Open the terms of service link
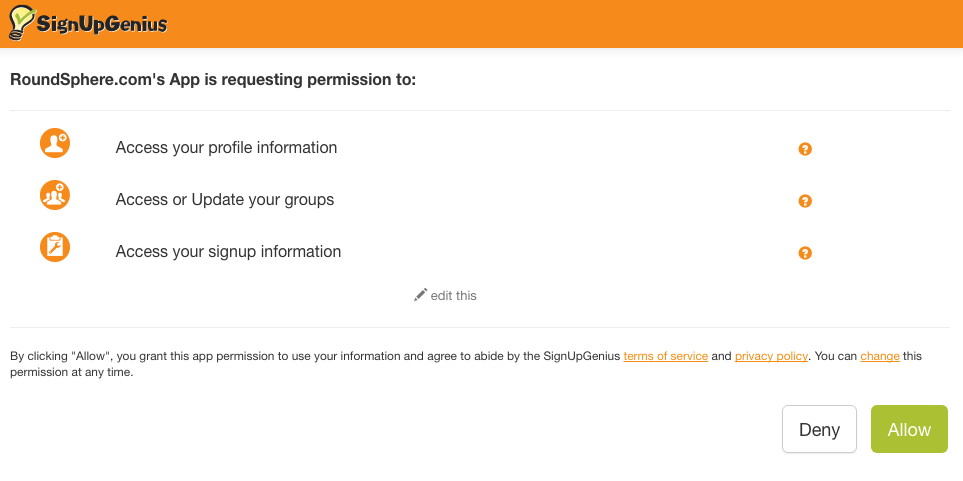The image size is (963, 481). [666, 356]
